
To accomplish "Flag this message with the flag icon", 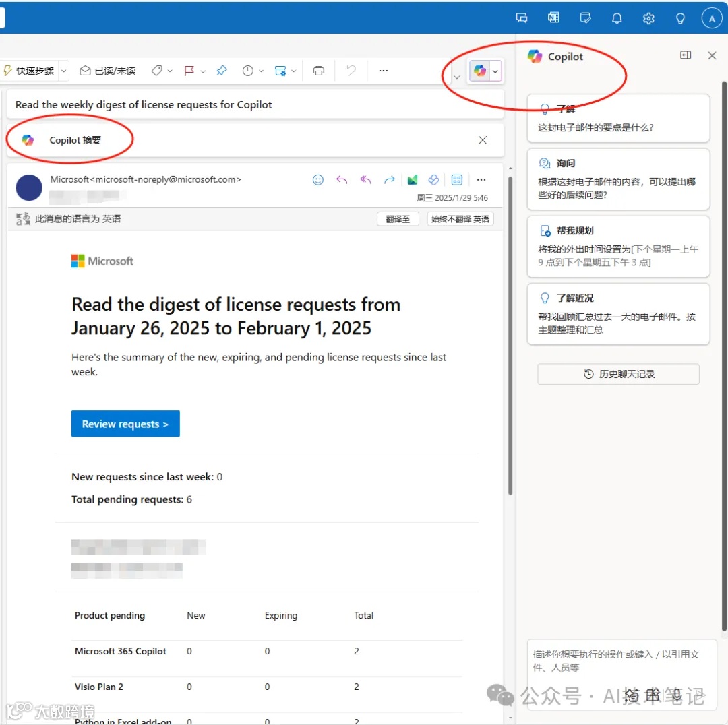I will coord(189,71).
